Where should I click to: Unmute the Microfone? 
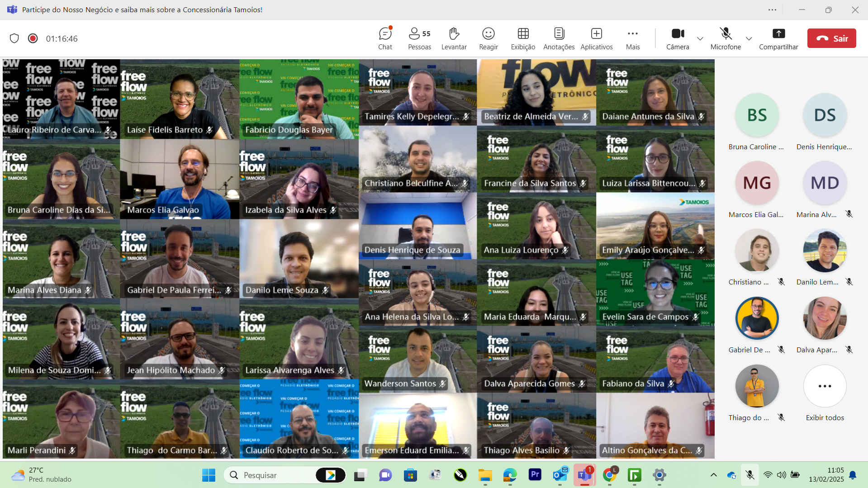pyautogui.click(x=726, y=38)
